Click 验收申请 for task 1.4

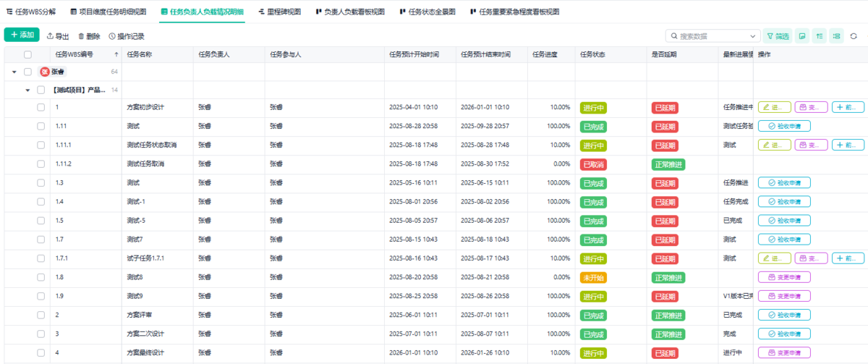pos(784,201)
